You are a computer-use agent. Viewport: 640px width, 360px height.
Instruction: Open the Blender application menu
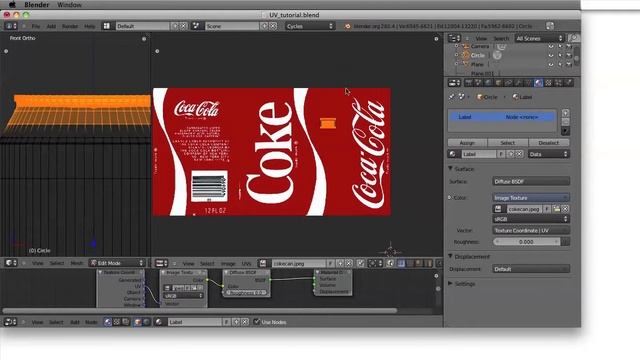tap(36, 4)
